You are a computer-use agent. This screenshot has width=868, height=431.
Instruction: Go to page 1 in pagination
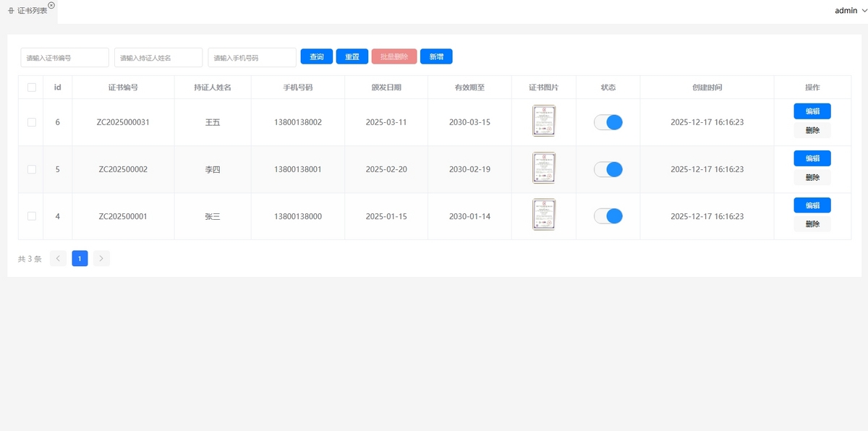(80, 258)
